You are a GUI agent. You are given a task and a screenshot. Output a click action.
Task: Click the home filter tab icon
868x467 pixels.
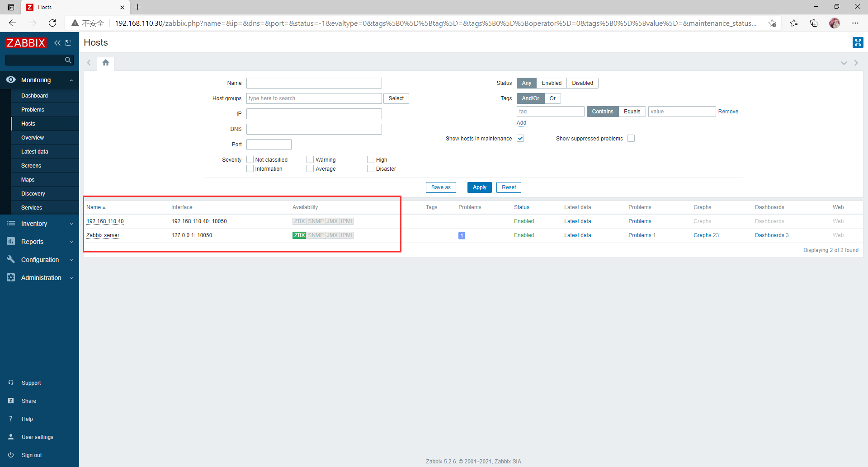[106, 63]
